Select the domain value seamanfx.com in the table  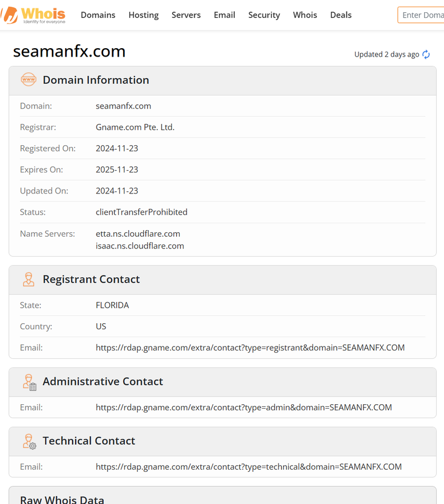coord(123,106)
